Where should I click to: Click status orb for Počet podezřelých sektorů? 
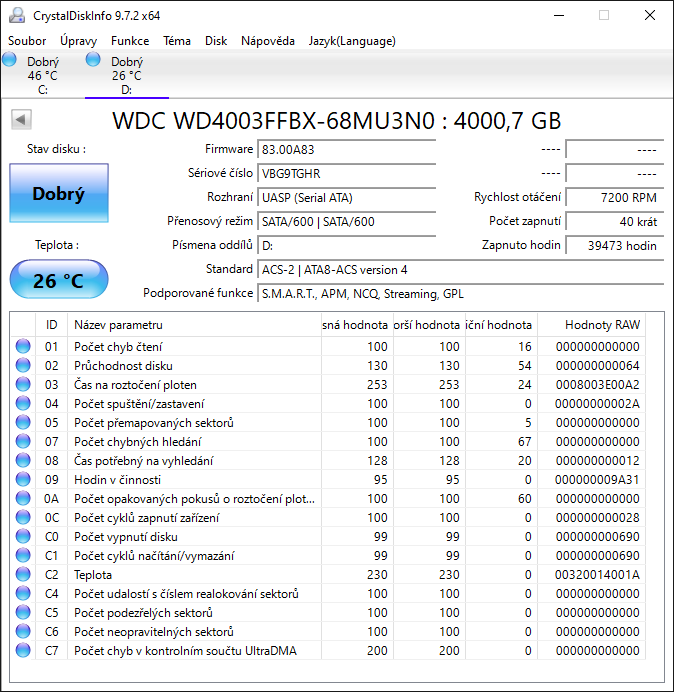(23, 612)
